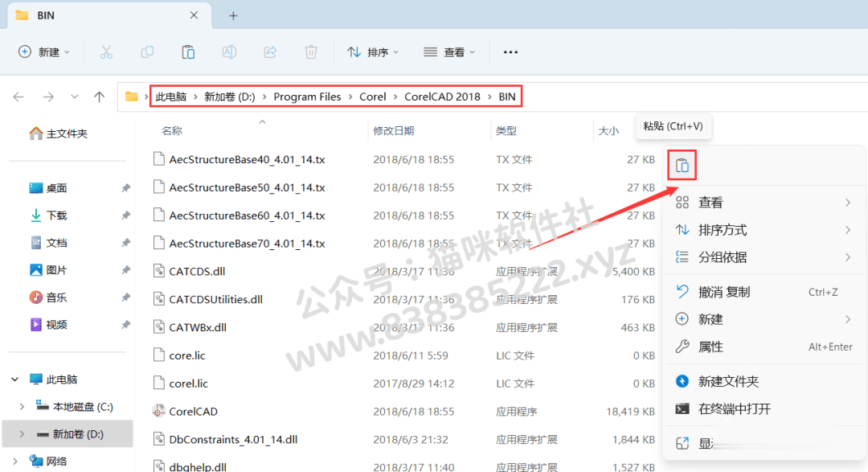The width and height of the screenshot is (868, 472).
Task: Click the folder icon in address bar
Action: (x=131, y=96)
